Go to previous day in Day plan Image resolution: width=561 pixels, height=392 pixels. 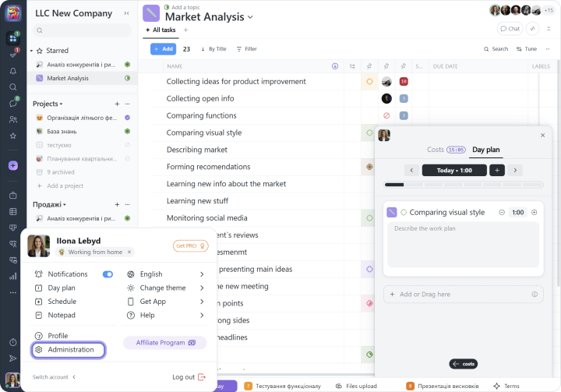pos(411,170)
